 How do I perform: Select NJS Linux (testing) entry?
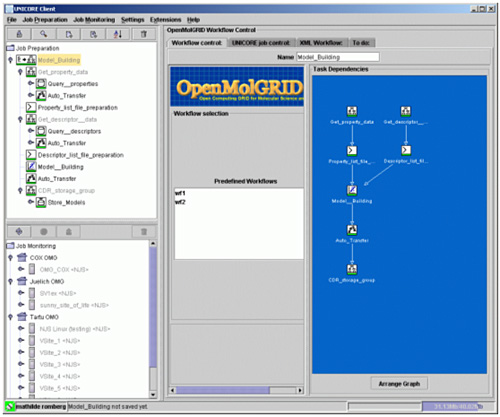pyautogui.click(x=75, y=329)
